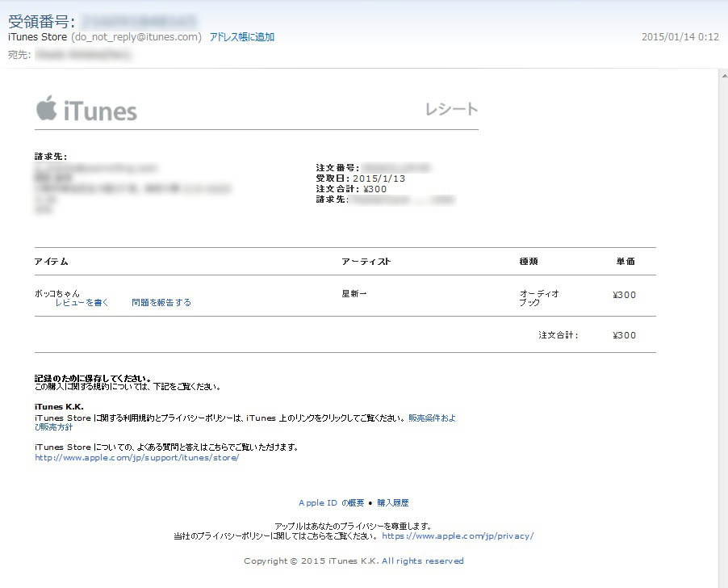Click the Apple ID の概要 link

[x=331, y=503]
